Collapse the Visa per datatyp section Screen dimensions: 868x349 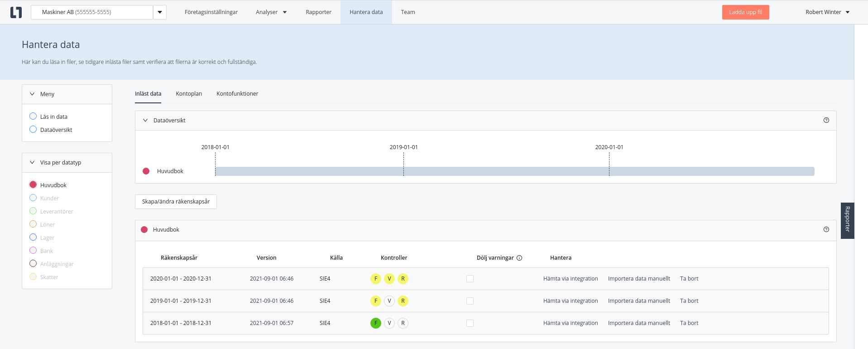point(32,162)
